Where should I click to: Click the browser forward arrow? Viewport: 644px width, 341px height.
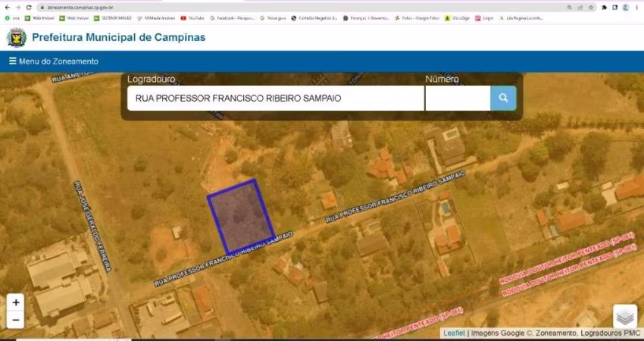coord(17,8)
